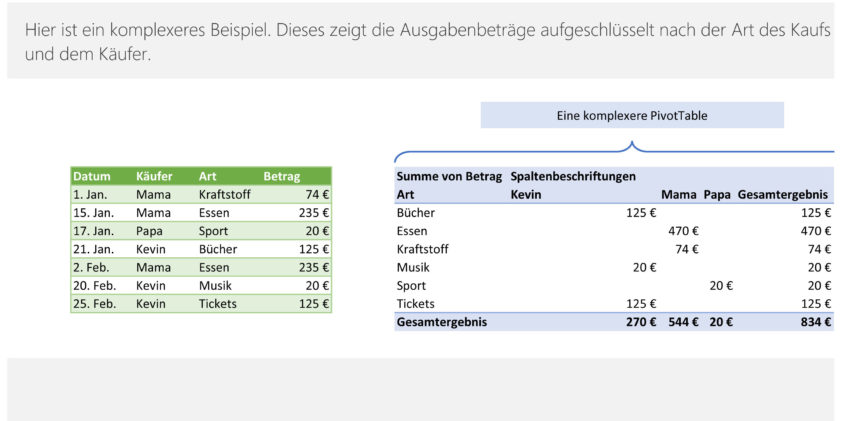Select the 74 € cell in the source table
This screenshot has width=845, height=421.
[317, 194]
